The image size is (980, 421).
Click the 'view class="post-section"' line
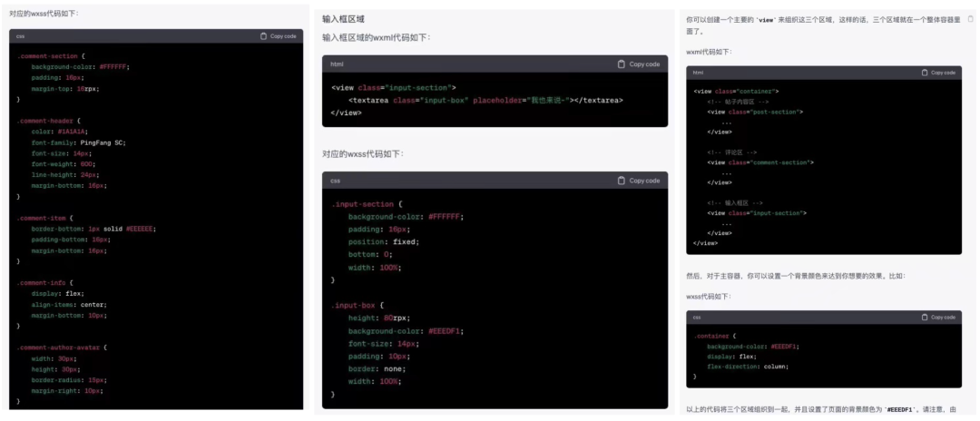tap(755, 112)
